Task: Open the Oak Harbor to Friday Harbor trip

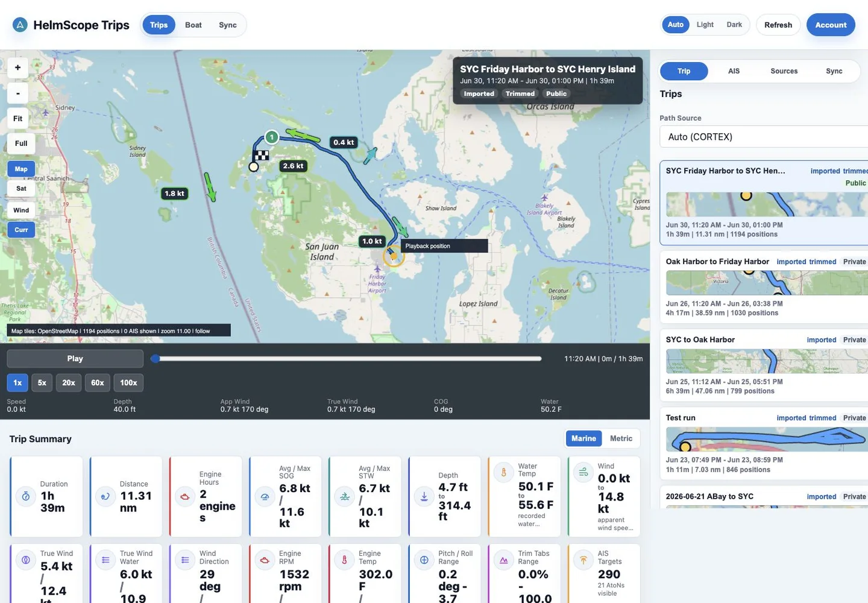Action: click(x=764, y=286)
